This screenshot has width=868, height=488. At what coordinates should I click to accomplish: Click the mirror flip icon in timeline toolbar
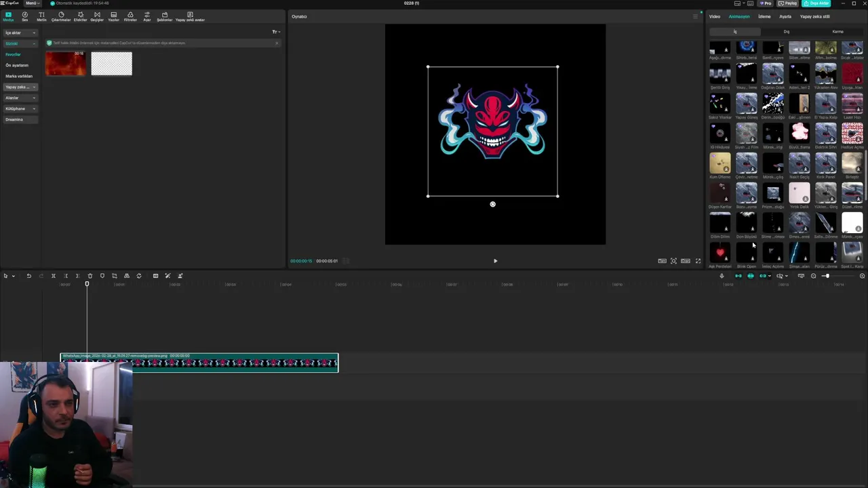[x=127, y=276]
